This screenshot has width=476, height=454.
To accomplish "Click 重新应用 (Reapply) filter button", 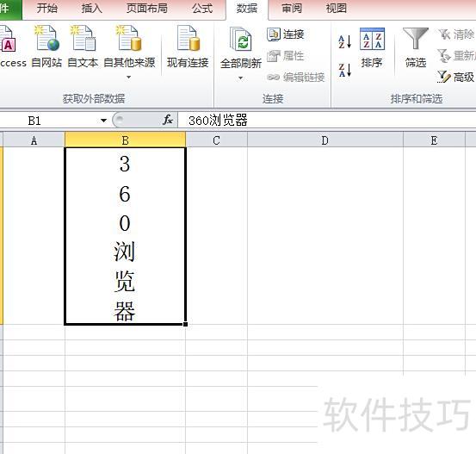I will [x=456, y=56].
